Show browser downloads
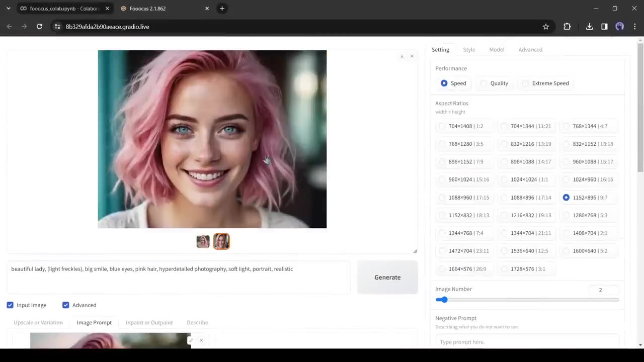The image size is (644, 362). (589, 27)
